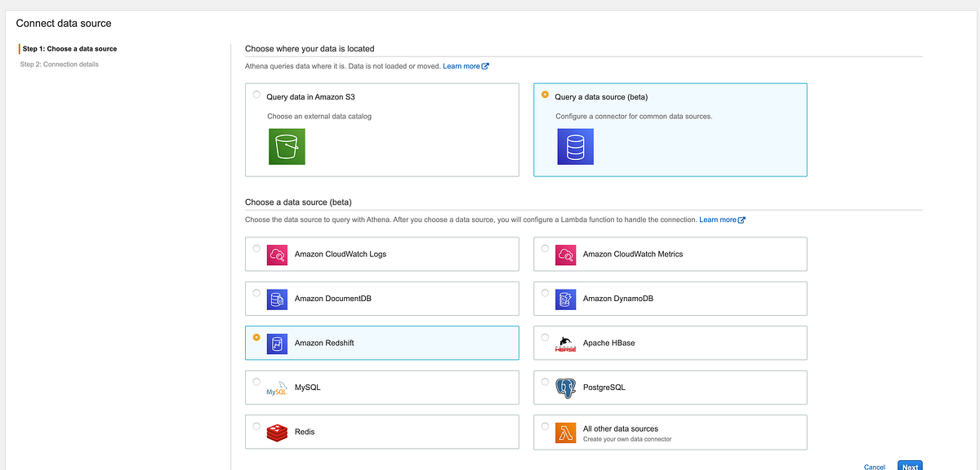Screen dimensions: 980x470
Task: Click the Cancel link
Action: 875,467
